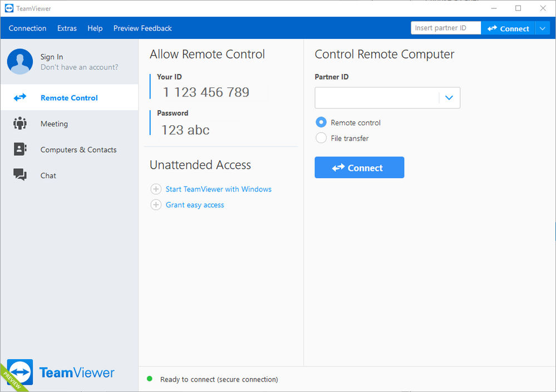
Task: Open the Extras menu
Action: (x=67, y=28)
